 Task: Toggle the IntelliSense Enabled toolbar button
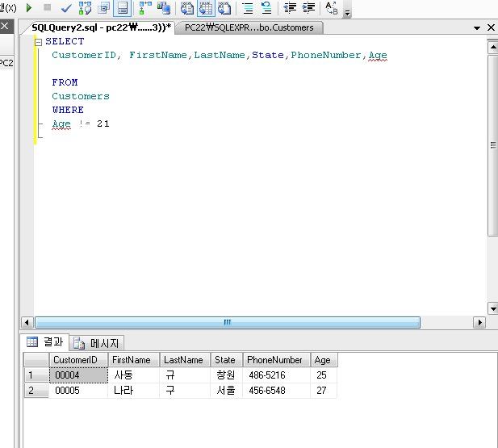coord(122,8)
